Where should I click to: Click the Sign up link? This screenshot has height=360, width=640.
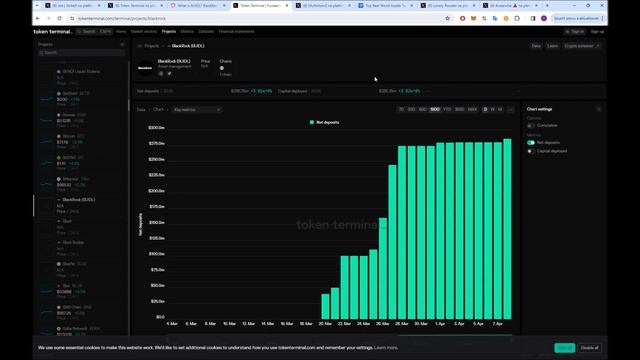tap(597, 31)
